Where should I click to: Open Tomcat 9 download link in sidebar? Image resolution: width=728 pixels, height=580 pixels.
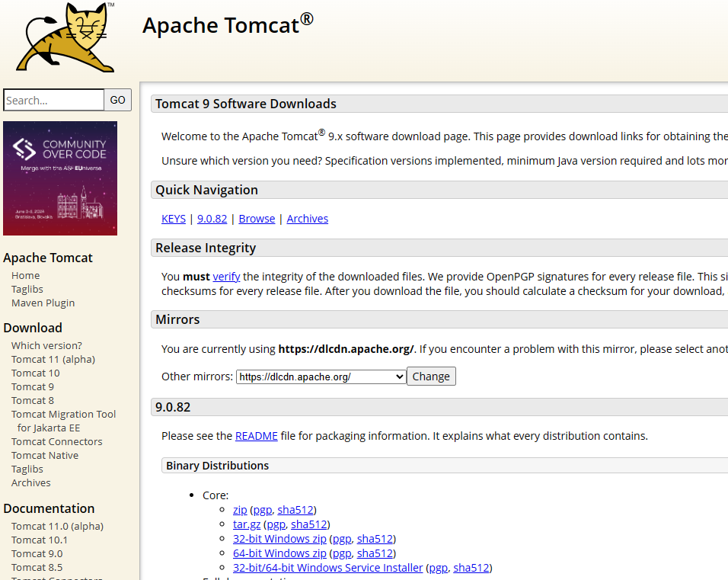tap(33, 386)
